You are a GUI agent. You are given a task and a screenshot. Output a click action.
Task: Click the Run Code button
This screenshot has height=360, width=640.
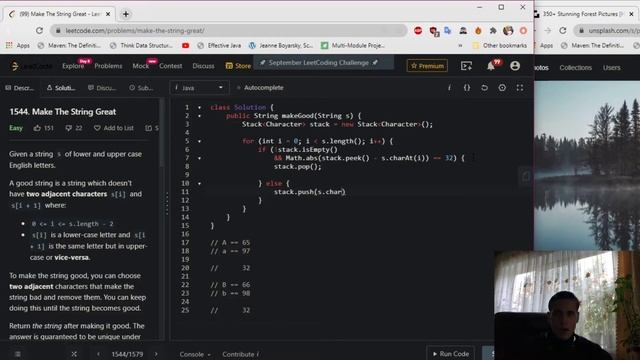coord(451,353)
